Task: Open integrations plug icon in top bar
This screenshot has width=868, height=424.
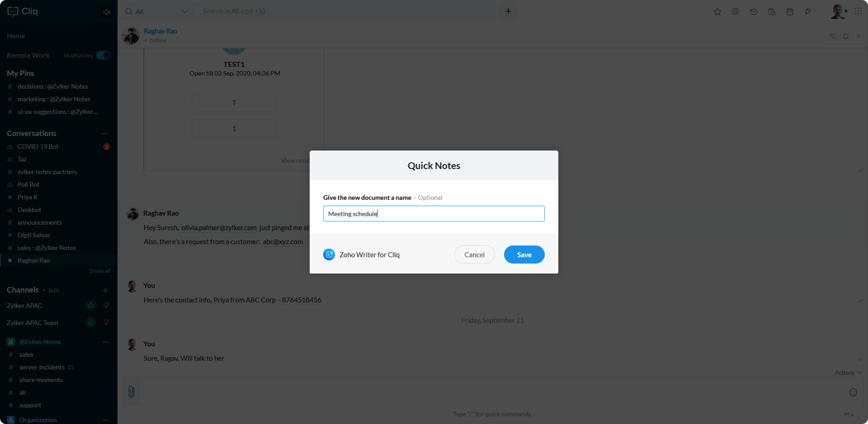Action: tap(808, 12)
